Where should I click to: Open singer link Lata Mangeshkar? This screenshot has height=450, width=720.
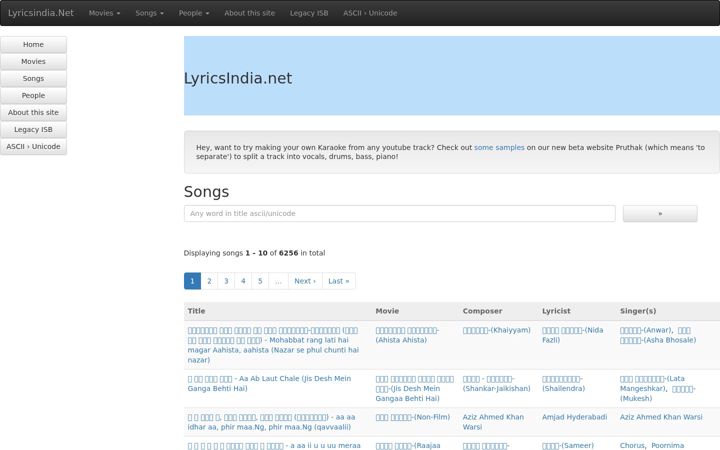click(652, 383)
